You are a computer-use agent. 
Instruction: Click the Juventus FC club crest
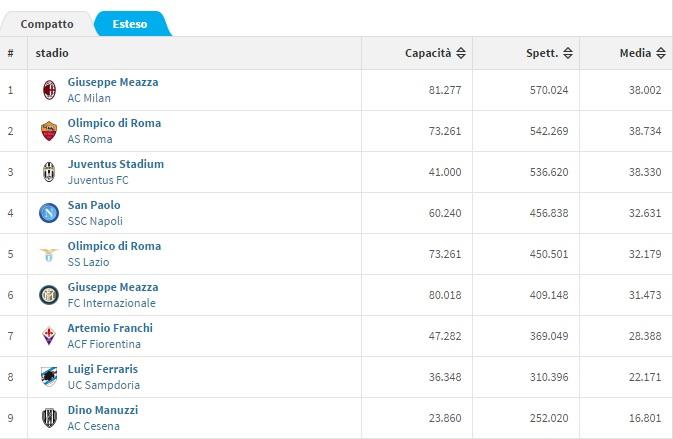point(48,172)
